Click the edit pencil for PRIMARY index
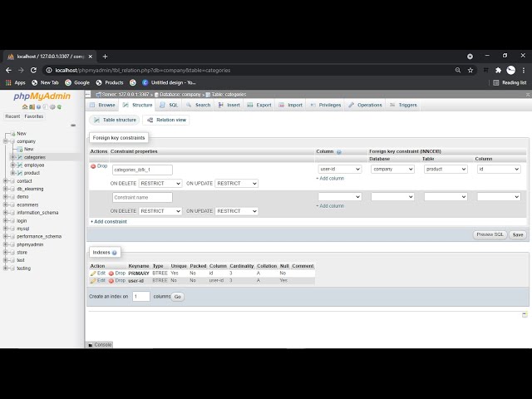Screen dimensions: 532x399 point(94,273)
